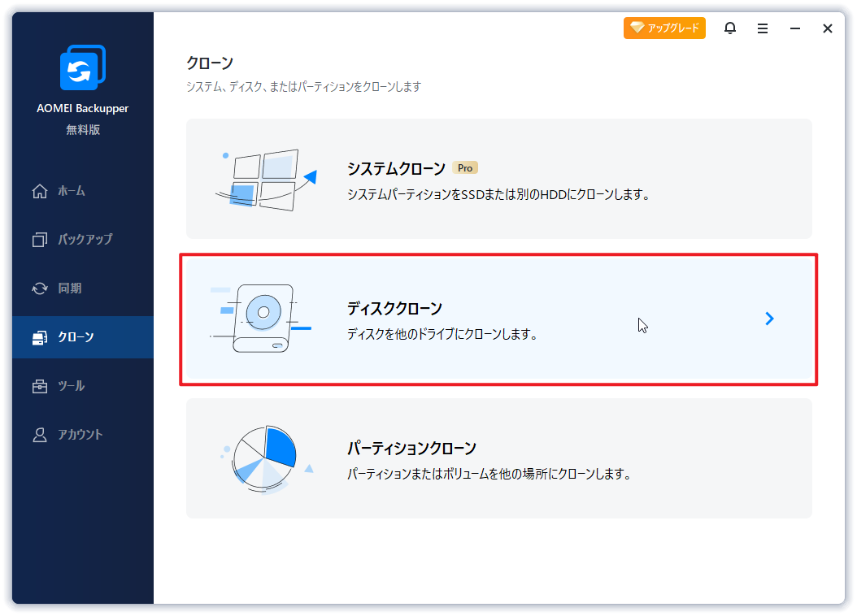Click the Pro badge next to システムクローン
The image size is (857, 616).
click(465, 167)
